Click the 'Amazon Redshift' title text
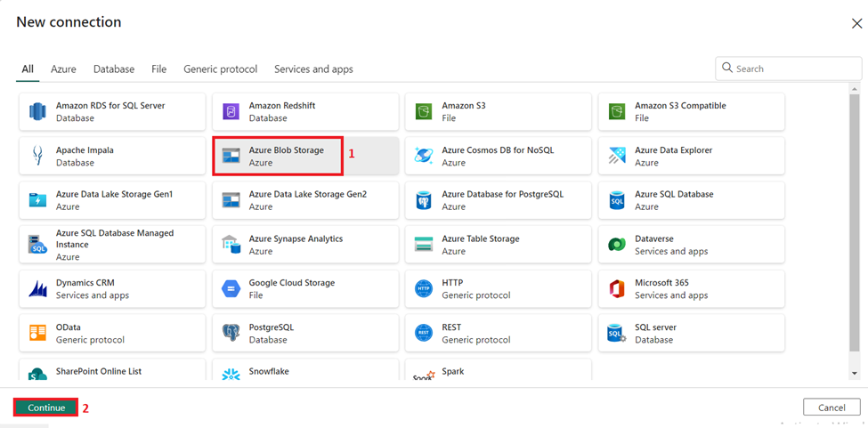 click(282, 106)
